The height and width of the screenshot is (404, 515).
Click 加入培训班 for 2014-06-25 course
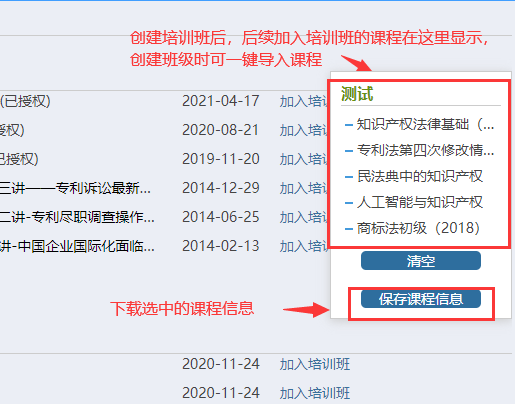pyautogui.click(x=305, y=217)
